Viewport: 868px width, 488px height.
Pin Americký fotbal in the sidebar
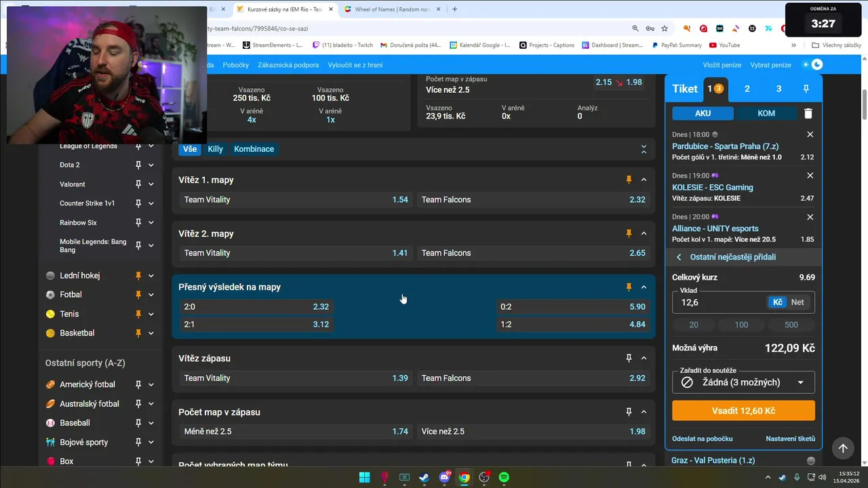tap(138, 384)
